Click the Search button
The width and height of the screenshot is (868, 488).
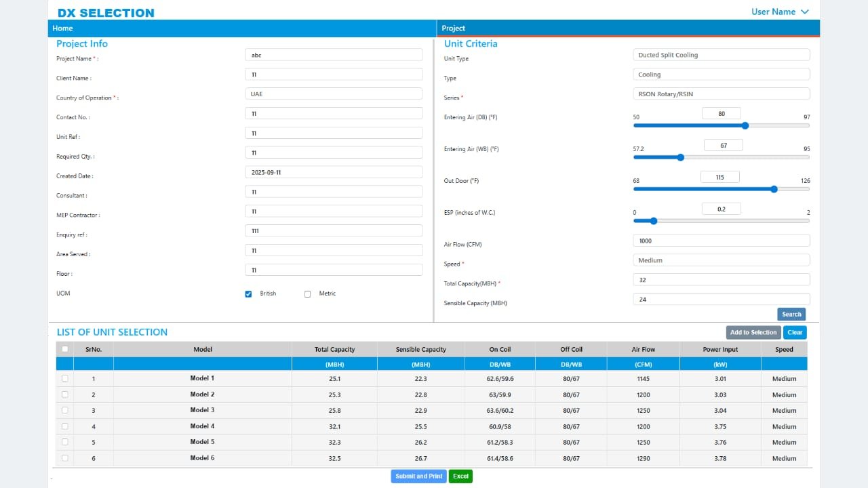pyautogui.click(x=791, y=314)
